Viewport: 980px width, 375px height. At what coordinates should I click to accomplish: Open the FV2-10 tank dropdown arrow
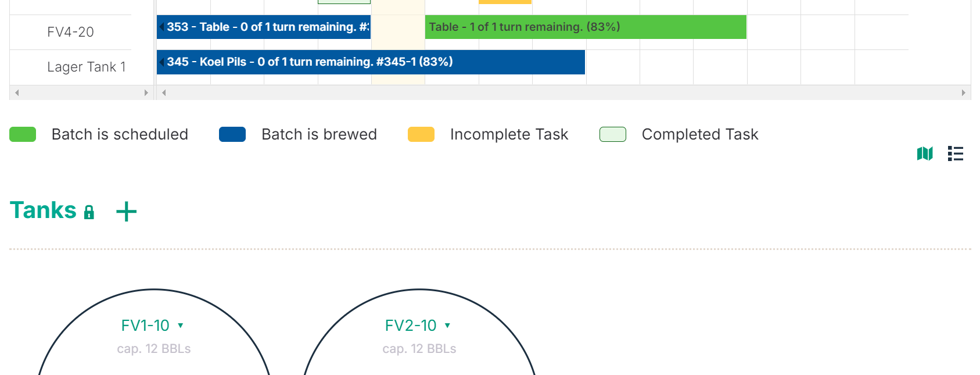point(447,326)
